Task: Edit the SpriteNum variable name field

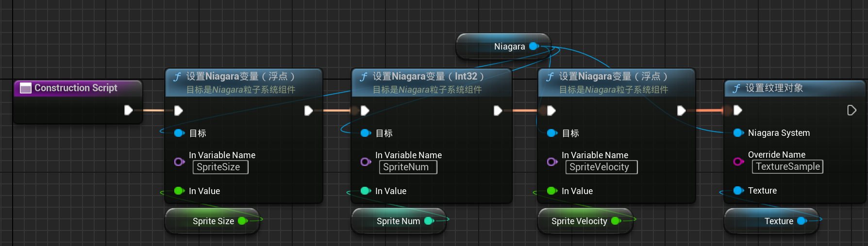Action: click(x=408, y=167)
